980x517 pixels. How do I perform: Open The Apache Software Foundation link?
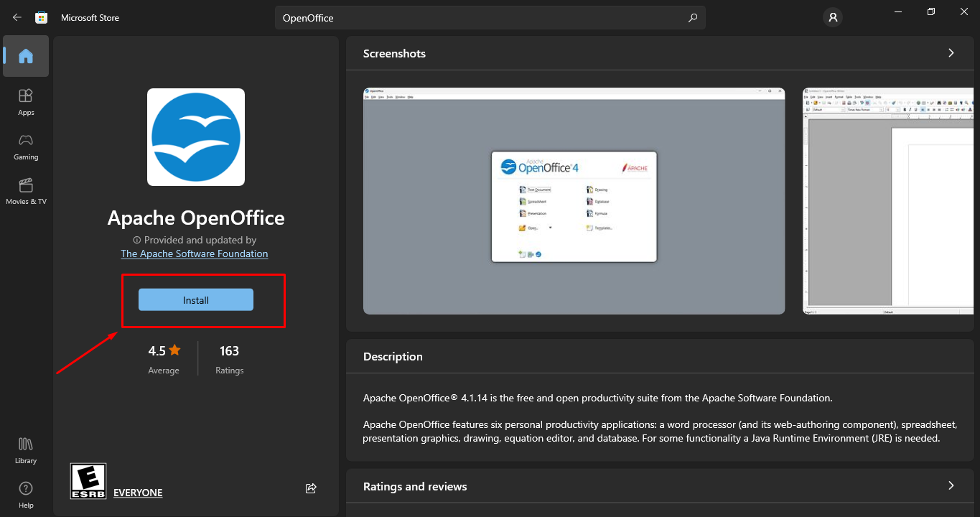coord(194,253)
